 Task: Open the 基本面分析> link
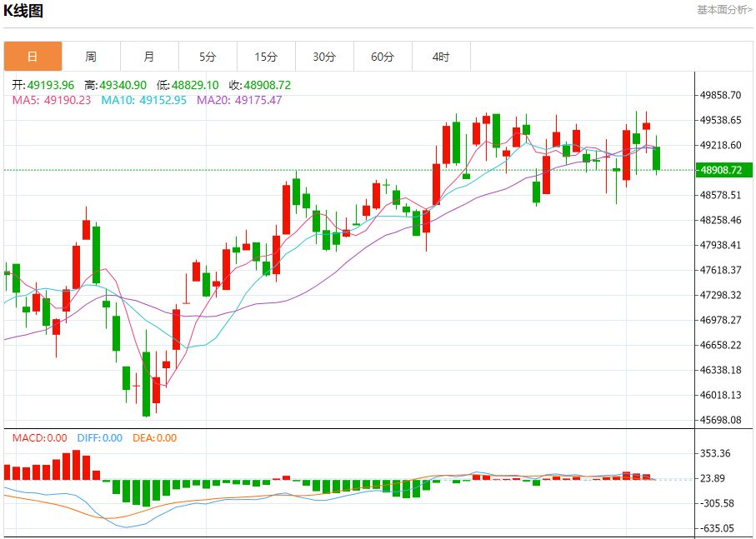(x=724, y=10)
